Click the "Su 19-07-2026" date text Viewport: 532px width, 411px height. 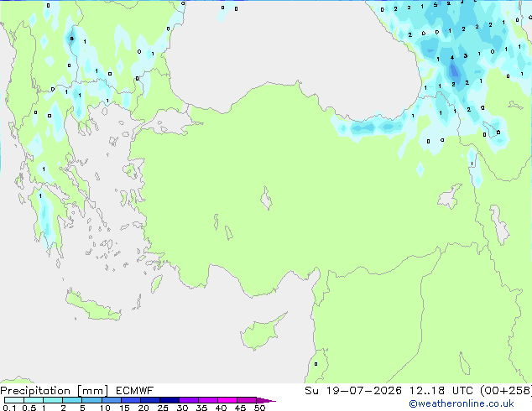click(x=353, y=391)
